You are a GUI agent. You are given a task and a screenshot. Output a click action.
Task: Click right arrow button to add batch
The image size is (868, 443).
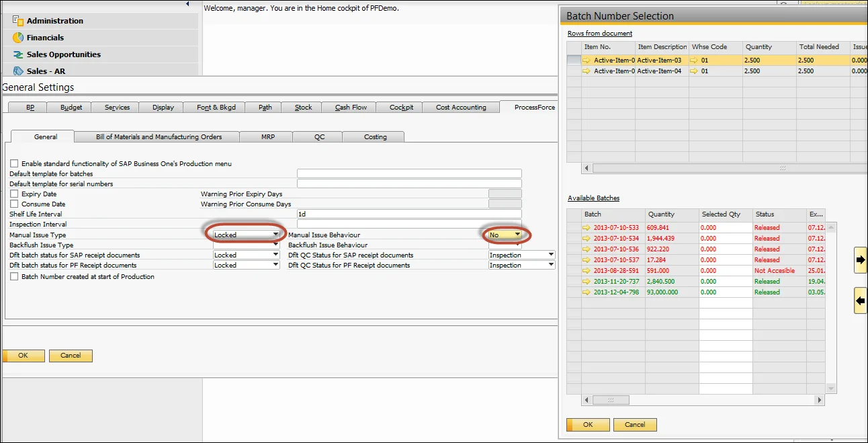pyautogui.click(x=860, y=259)
